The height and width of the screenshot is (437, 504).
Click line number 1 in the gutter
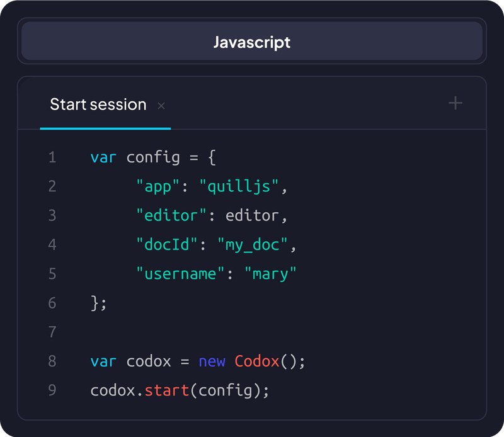52,157
